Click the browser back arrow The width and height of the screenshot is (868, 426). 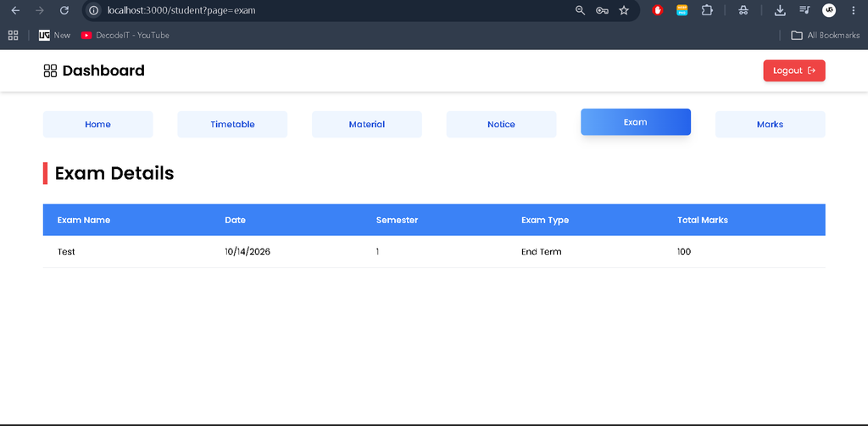click(15, 10)
